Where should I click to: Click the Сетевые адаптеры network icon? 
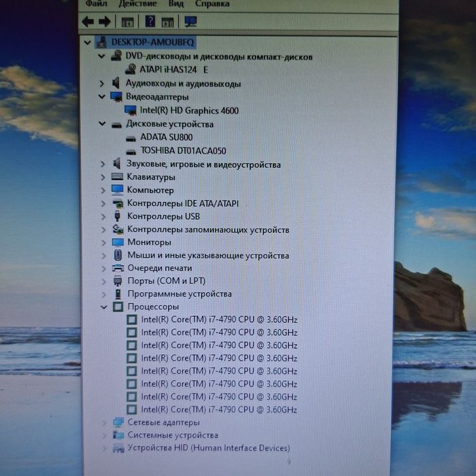(x=118, y=422)
